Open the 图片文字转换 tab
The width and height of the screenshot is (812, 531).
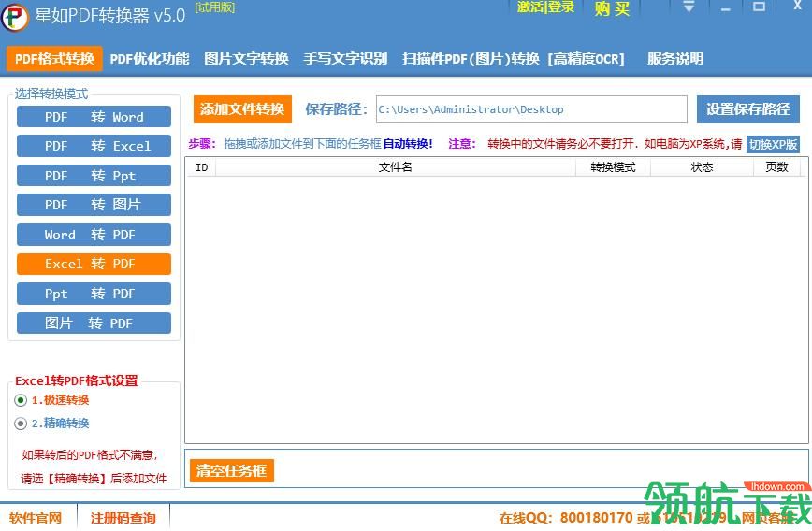[x=246, y=59]
